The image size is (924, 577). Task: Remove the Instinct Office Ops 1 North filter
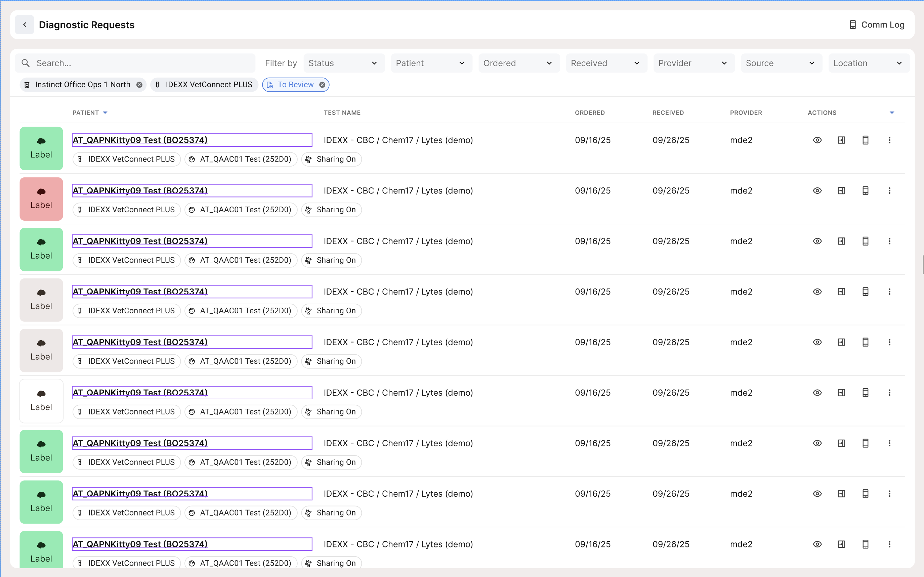click(x=139, y=85)
